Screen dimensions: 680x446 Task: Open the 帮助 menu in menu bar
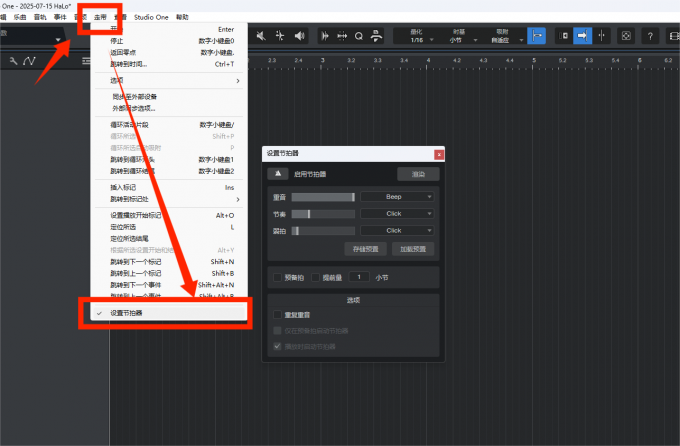(182, 17)
